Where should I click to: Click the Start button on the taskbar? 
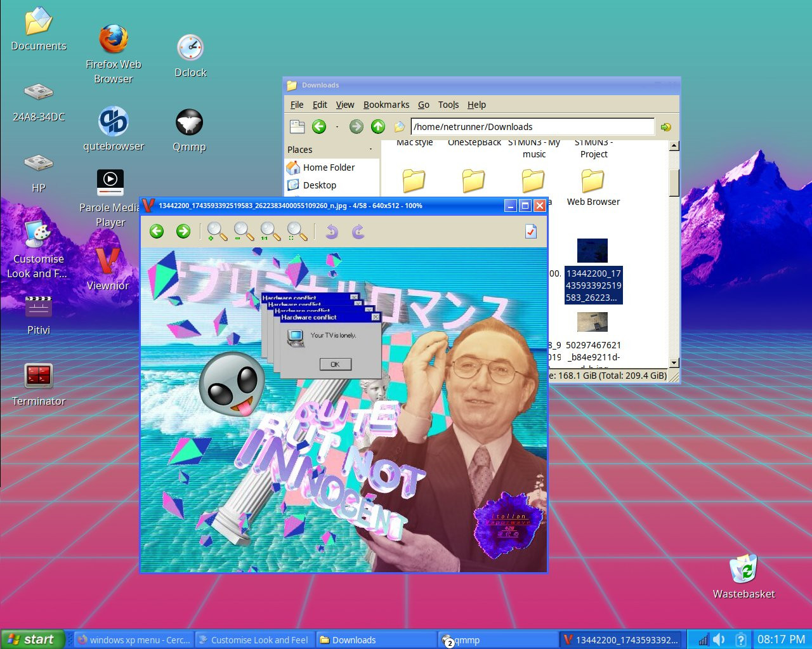[32, 639]
